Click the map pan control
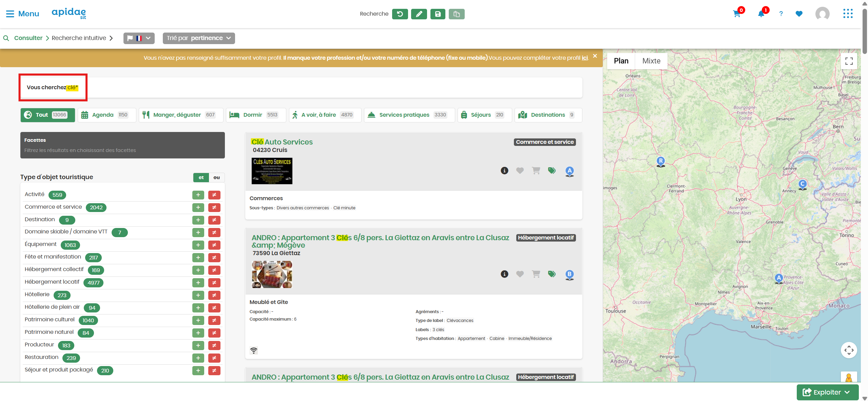 (849, 350)
